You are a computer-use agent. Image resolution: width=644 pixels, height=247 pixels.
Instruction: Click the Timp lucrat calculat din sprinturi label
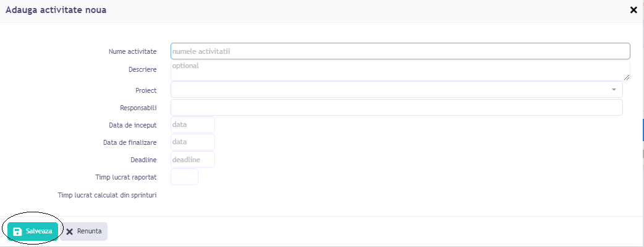(107, 195)
